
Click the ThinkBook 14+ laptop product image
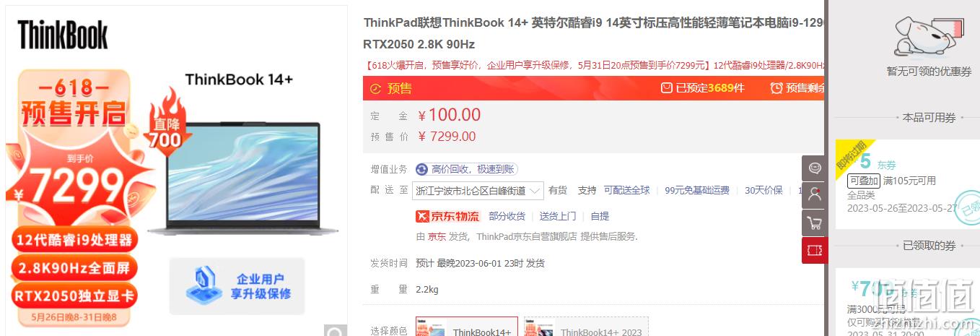pos(243,178)
